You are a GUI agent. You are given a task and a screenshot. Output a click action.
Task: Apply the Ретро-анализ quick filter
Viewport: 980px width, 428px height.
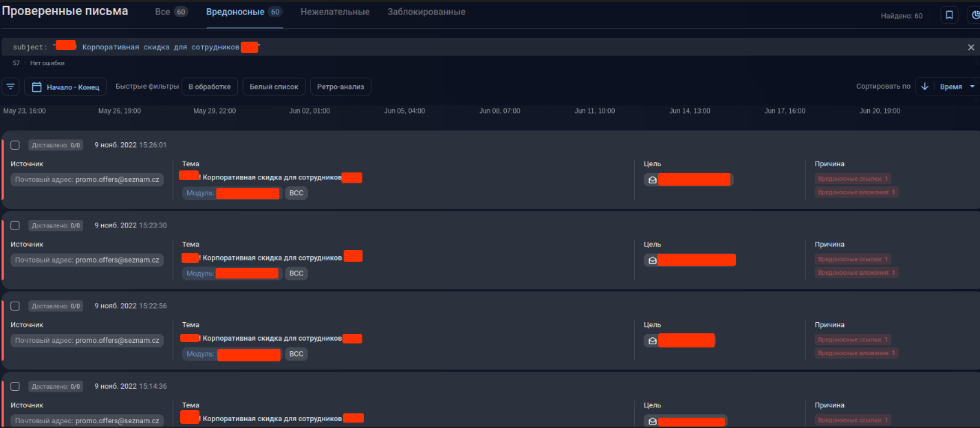tap(340, 87)
